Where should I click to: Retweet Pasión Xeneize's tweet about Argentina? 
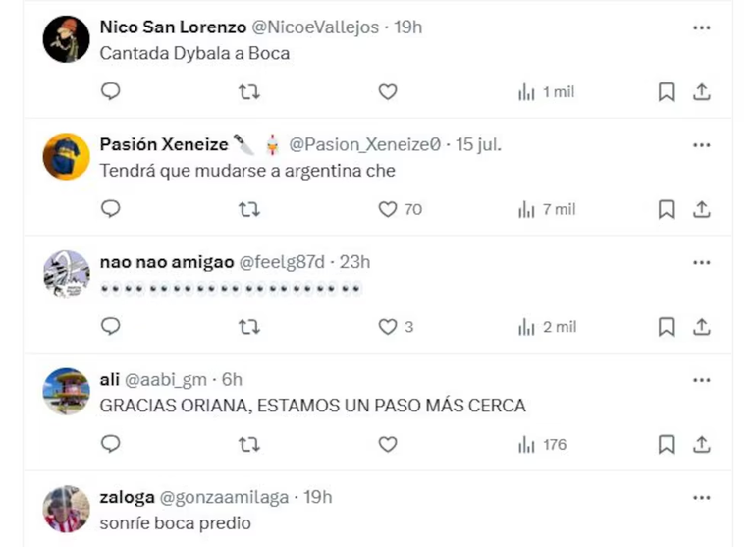(250, 209)
